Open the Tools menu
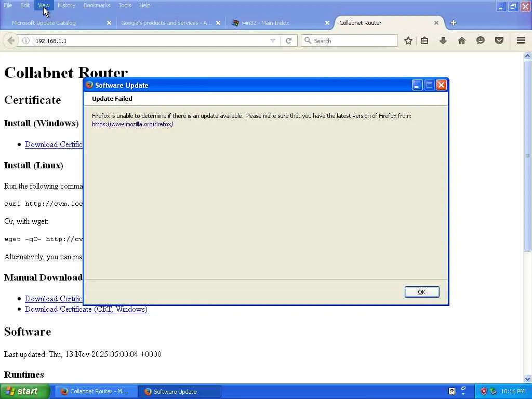Viewport: 532px width, 399px height. click(x=125, y=5)
